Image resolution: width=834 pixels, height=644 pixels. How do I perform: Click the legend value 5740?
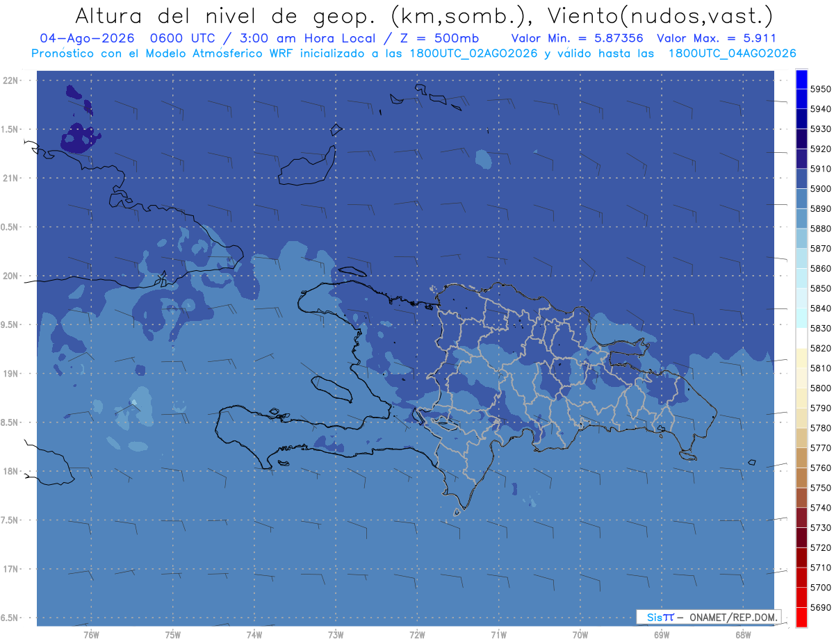point(820,508)
